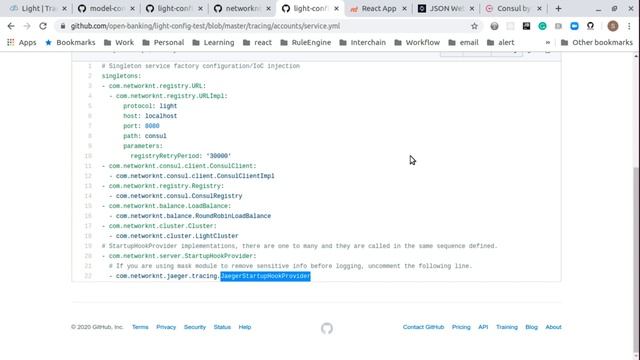Open the Blog footer link
The height and width of the screenshot is (360, 640).
[x=531, y=327]
